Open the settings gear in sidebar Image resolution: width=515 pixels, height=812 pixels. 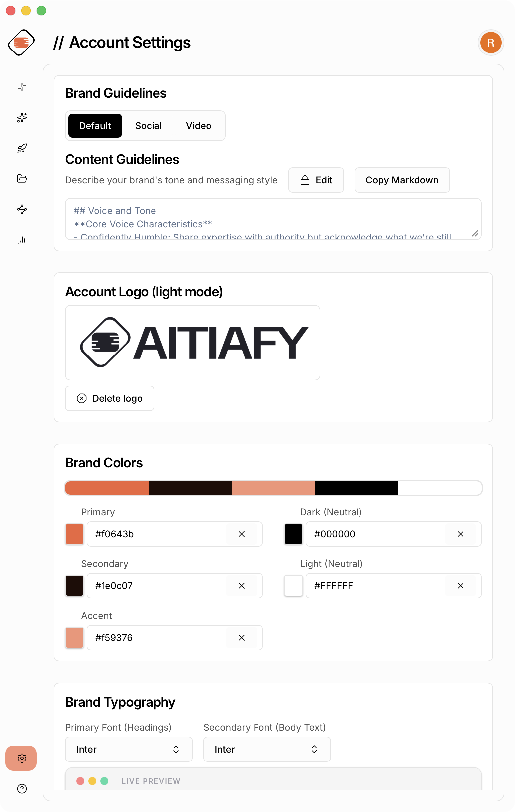pos(21,758)
